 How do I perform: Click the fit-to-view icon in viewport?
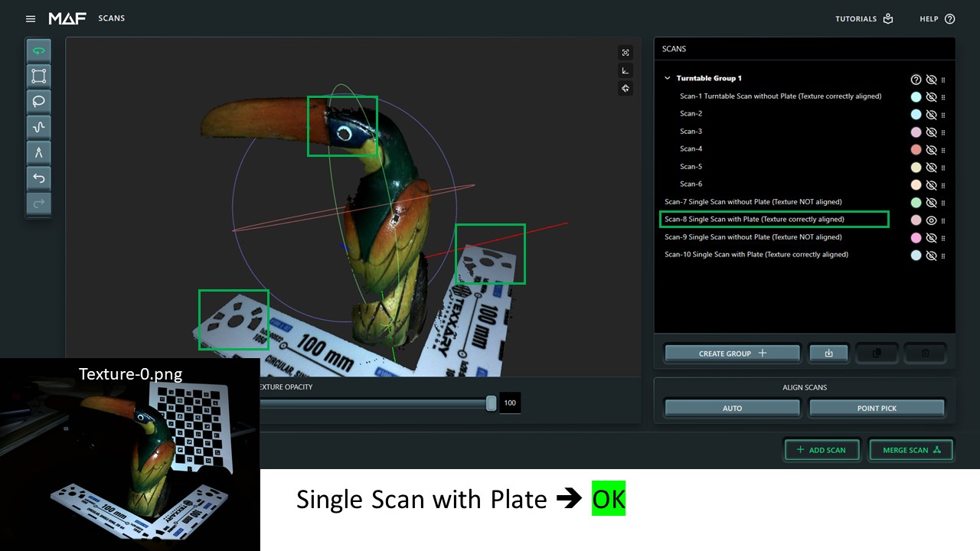[626, 53]
